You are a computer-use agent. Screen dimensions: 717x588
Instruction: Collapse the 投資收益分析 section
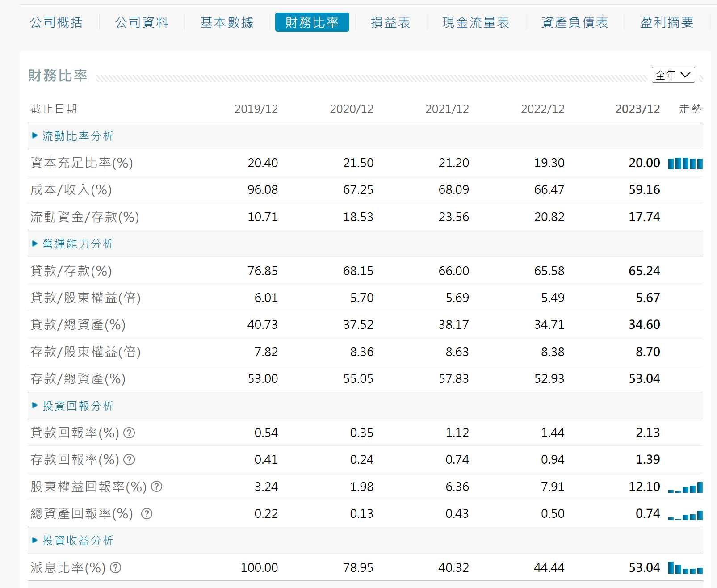(73, 540)
